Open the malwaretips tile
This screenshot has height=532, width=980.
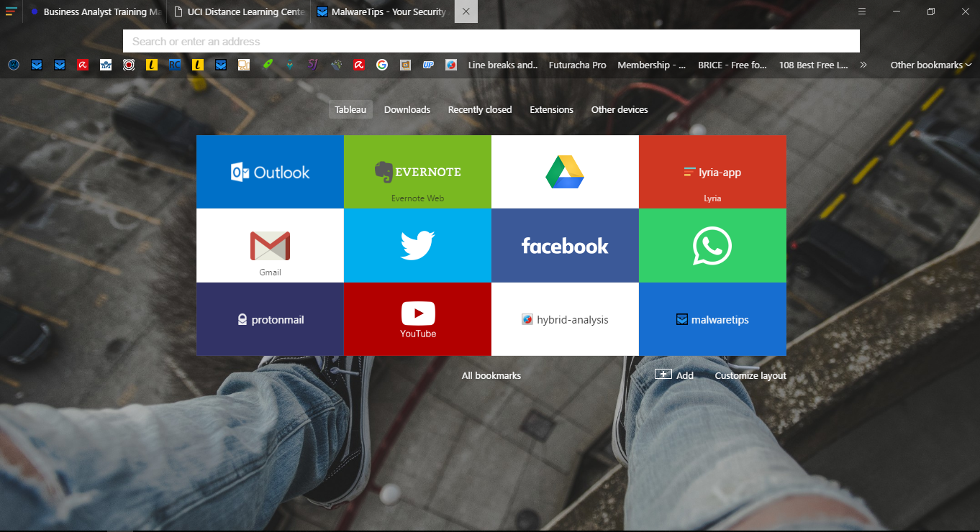click(712, 319)
